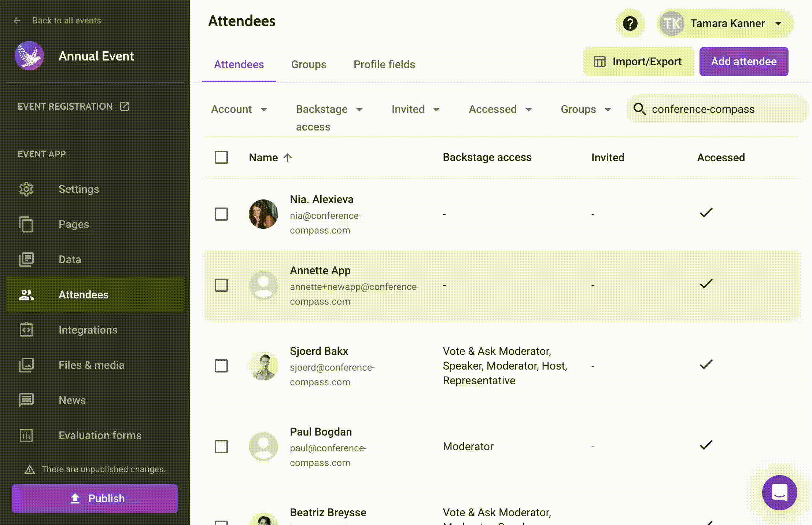This screenshot has height=525, width=812.
Task: Click Sjoerd Bakx's profile photo
Action: coord(263,366)
